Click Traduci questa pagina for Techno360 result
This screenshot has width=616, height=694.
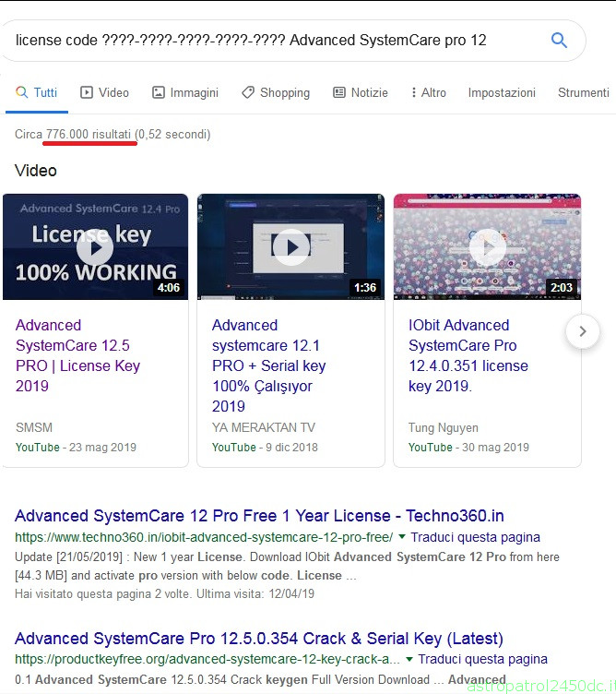(x=476, y=537)
